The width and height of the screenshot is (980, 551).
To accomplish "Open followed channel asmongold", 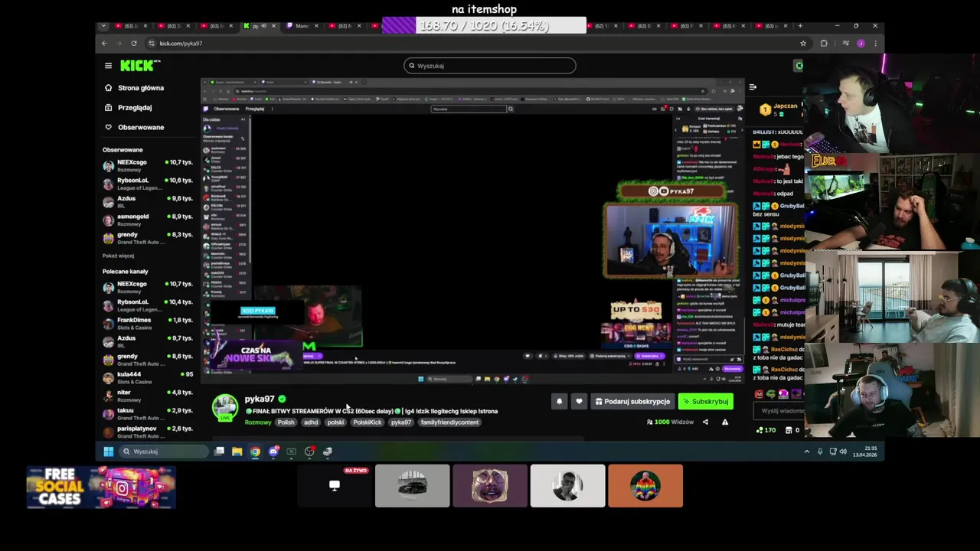I will (x=148, y=220).
